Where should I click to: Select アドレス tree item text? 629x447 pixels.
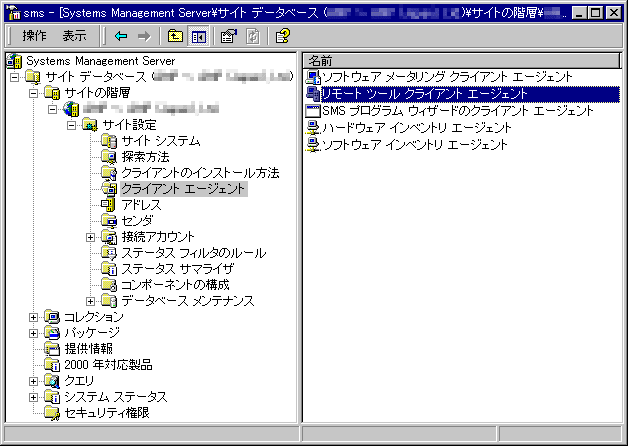142,205
